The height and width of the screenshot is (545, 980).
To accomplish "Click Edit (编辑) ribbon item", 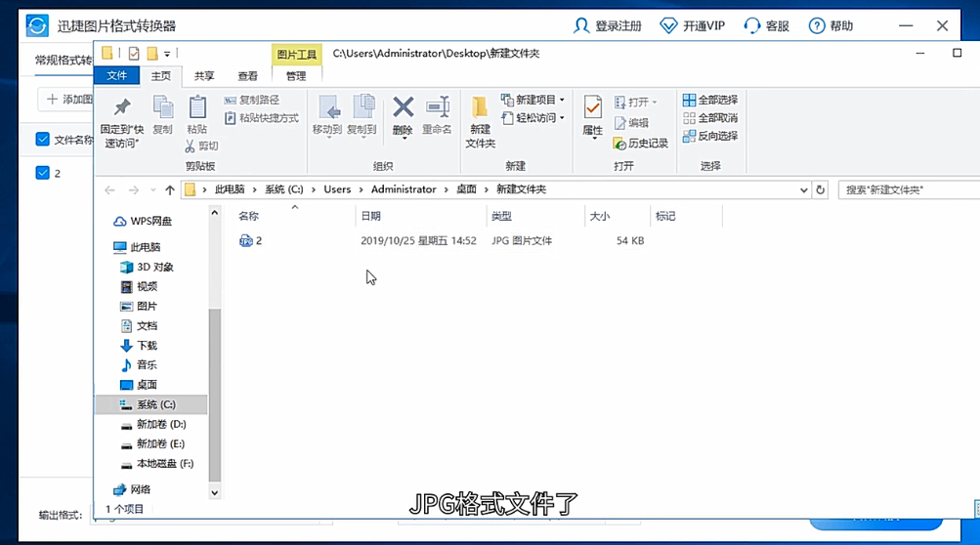I will [632, 123].
